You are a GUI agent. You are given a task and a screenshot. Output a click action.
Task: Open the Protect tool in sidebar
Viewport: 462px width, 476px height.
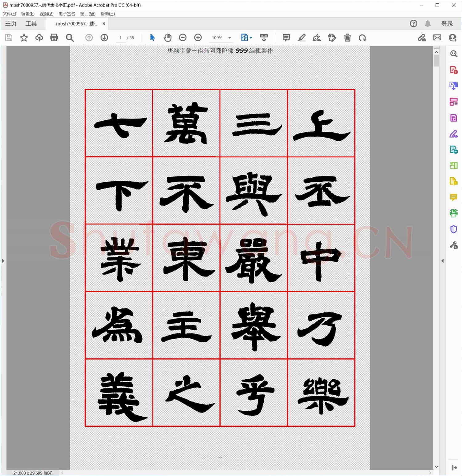coord(453,229)
